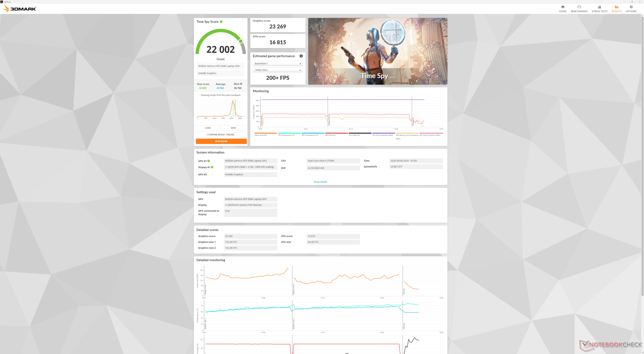Image resolution: width=644 pixels, height=354 pixels.
Task: Click the 3DMark logo
Action: point(20,9)
